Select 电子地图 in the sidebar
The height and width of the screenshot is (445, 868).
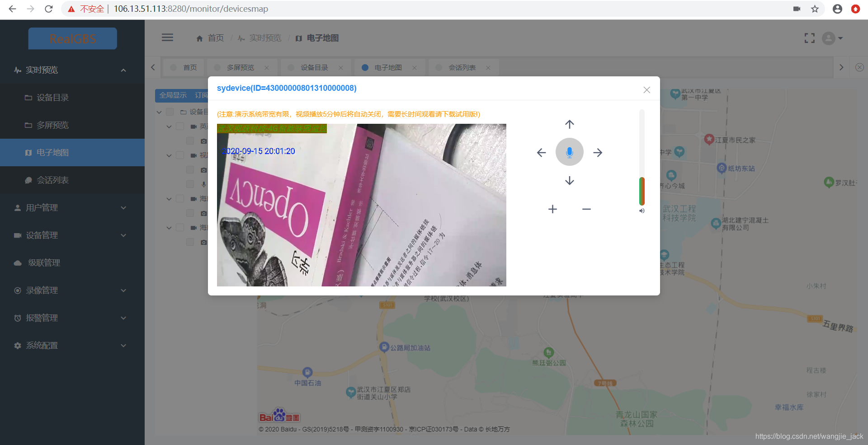pyautogui.click(x=72, y=153)
